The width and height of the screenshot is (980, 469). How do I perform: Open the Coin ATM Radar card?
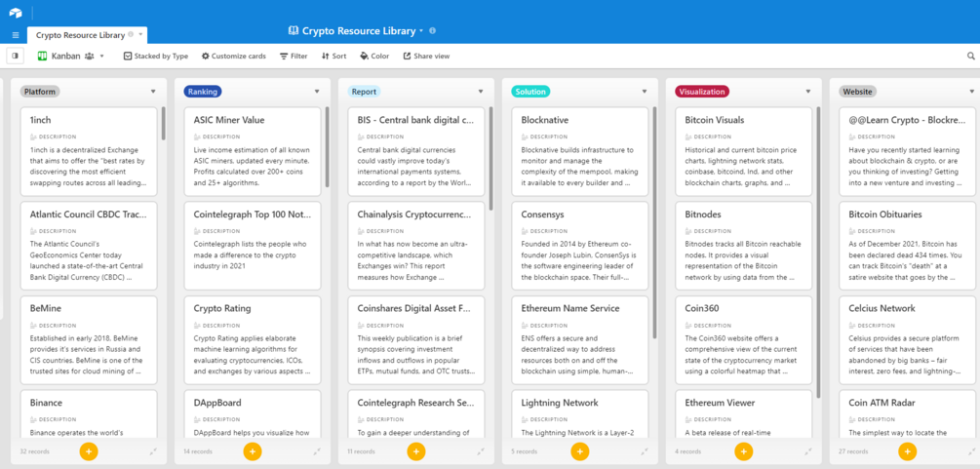(907, 414)
